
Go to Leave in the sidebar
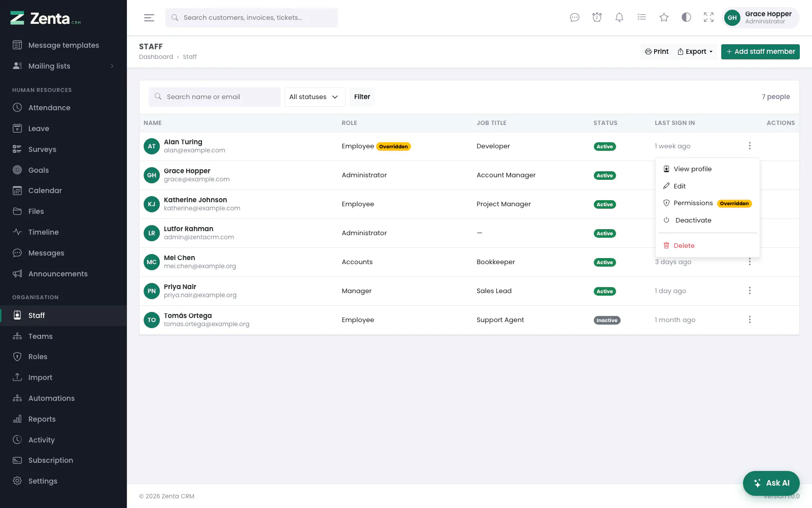(x=63, y=129)
